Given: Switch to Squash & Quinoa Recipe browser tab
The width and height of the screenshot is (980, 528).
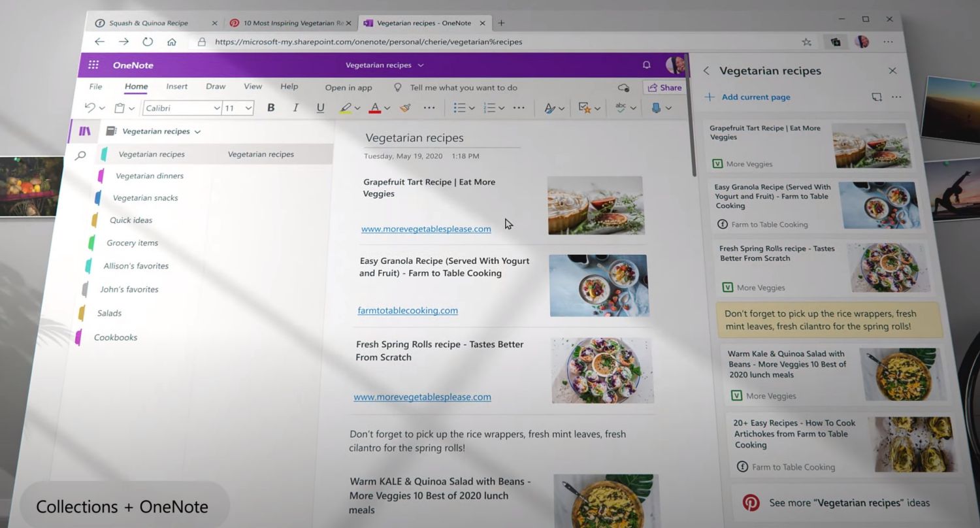Looking at the screenshot, I should (x=156, y=23).
